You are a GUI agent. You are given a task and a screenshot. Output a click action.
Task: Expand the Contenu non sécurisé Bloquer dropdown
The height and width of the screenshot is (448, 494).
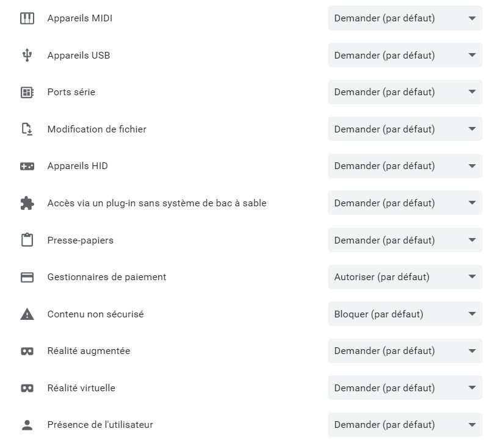pyautogui.click(x=404, y=314)
